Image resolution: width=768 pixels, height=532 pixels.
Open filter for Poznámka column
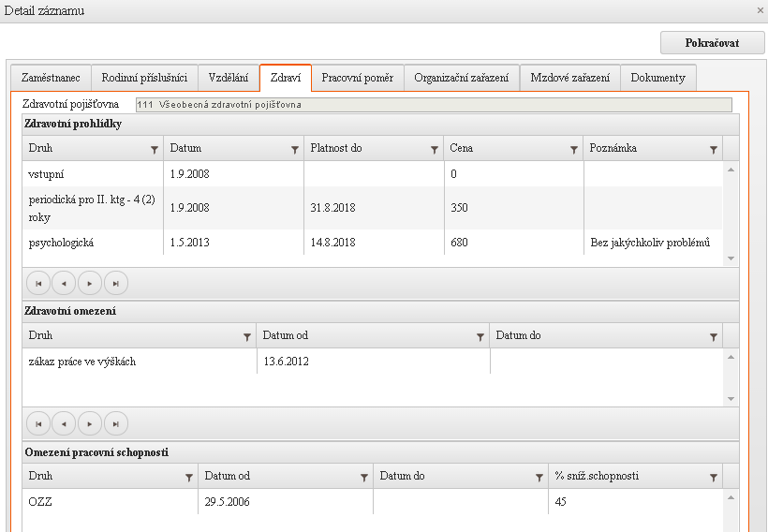pyautogui.click(x=714, y=149)
